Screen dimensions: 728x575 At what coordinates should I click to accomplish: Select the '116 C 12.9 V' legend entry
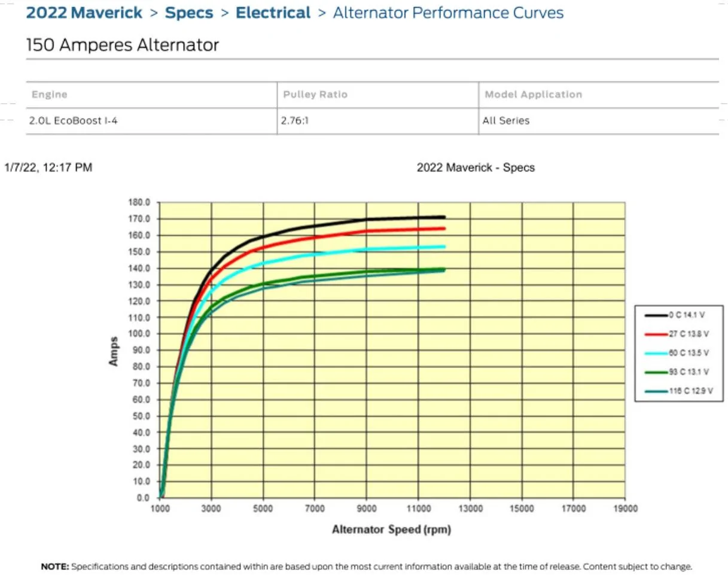tap(679, 391)
